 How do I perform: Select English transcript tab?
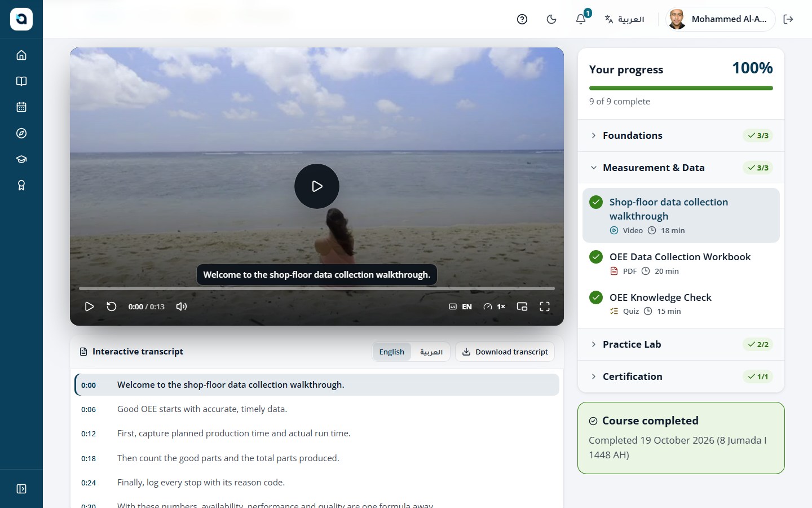point(392,352)
